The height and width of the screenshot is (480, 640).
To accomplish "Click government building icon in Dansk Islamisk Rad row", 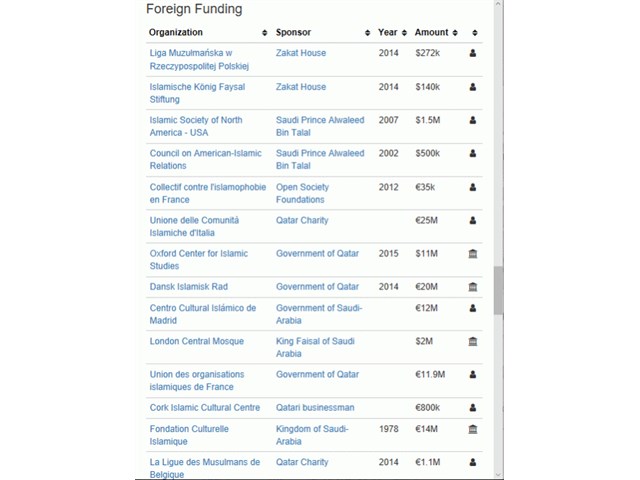I will 473,287.
